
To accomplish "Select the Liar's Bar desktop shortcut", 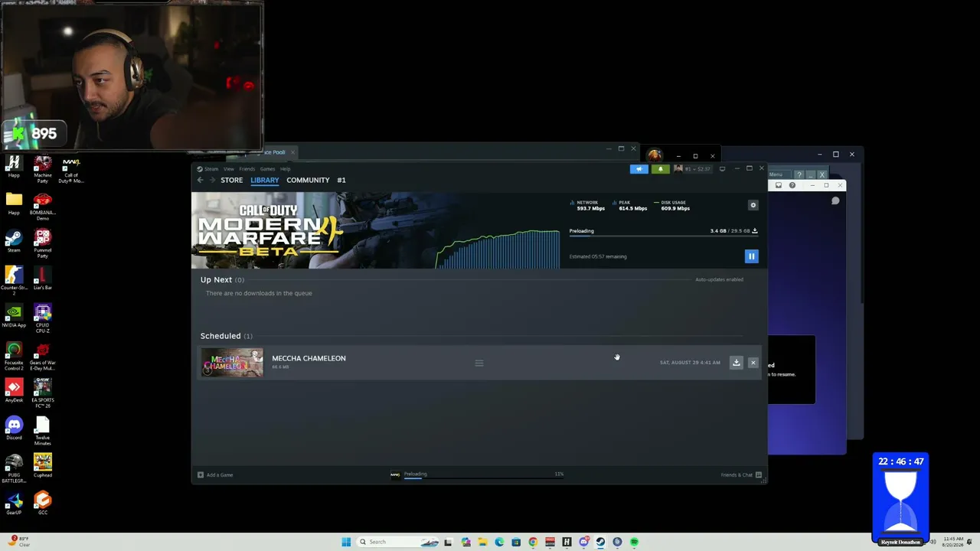I will click(43, 279).
